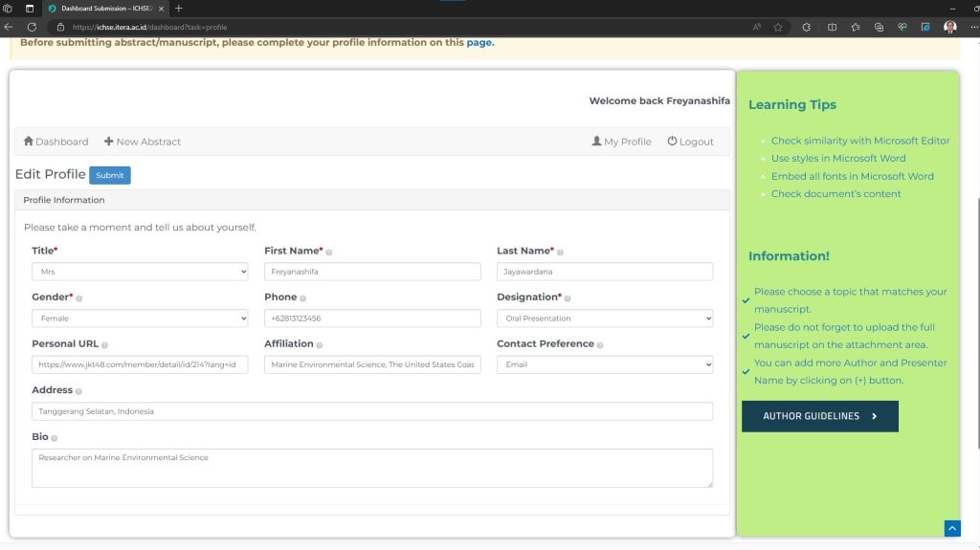Click help icon next to Personal URL
This screenshot has width=980, height=550.
pos(104,345)
